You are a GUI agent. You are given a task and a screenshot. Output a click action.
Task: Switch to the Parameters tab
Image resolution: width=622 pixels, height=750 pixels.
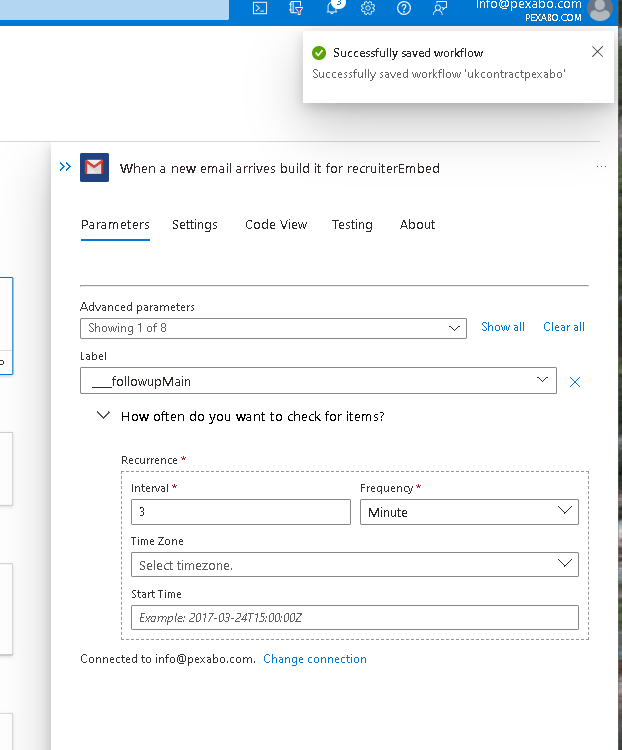115,225
